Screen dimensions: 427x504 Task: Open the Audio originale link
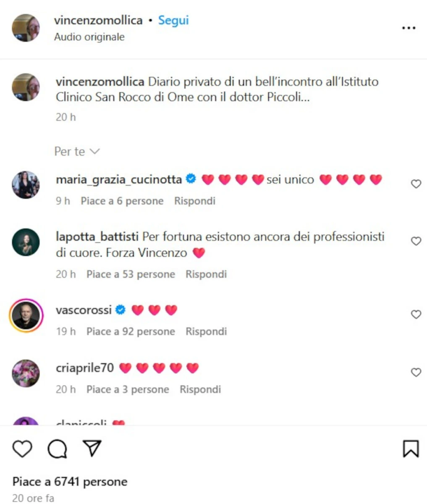89,37
